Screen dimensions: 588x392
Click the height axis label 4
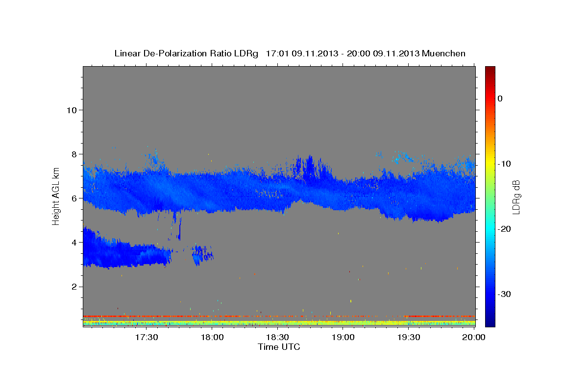coord(74,243)
